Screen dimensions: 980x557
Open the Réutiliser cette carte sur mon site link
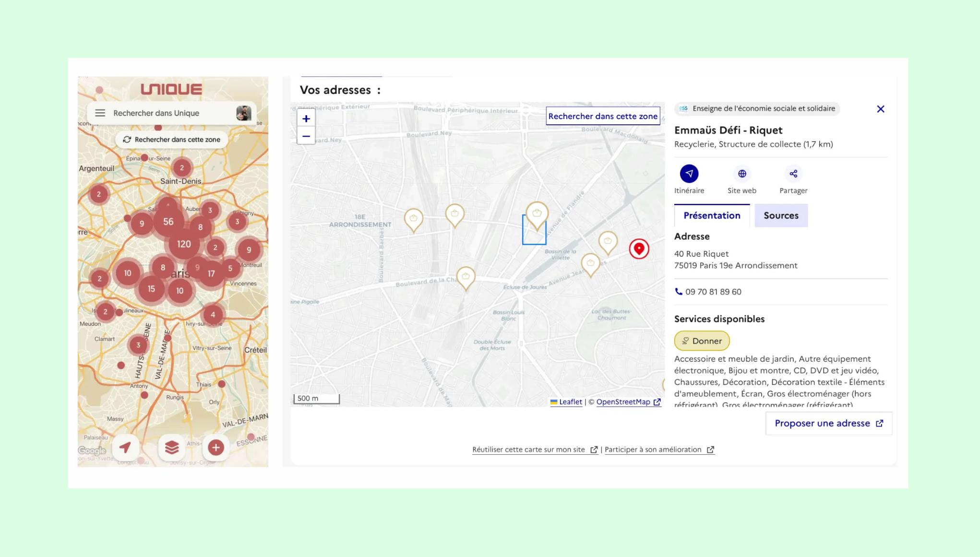(x=534, y=450)
